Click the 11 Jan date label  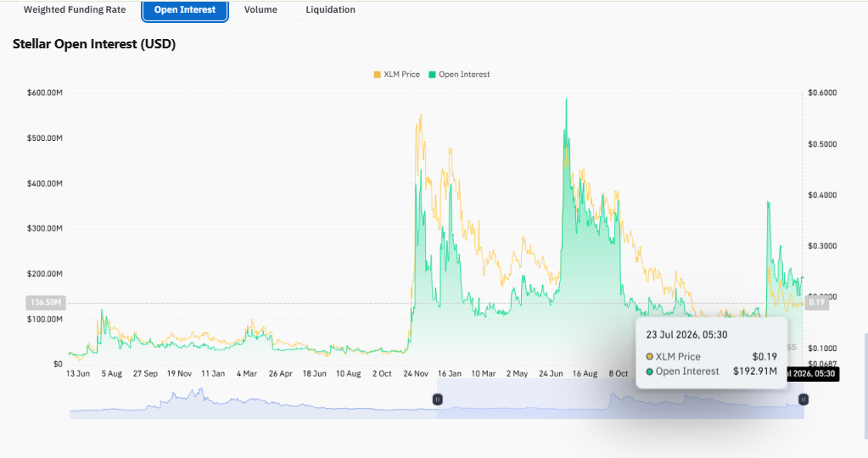[213, 374]
